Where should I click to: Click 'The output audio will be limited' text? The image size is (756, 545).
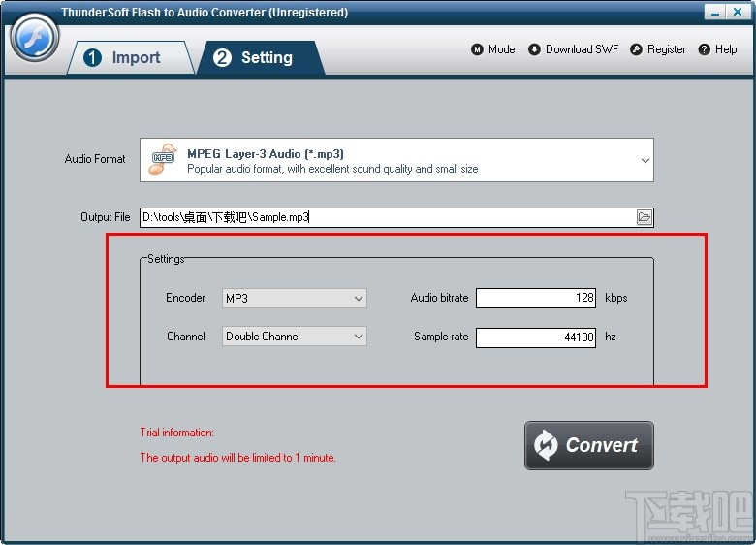(x=237, y=457)
